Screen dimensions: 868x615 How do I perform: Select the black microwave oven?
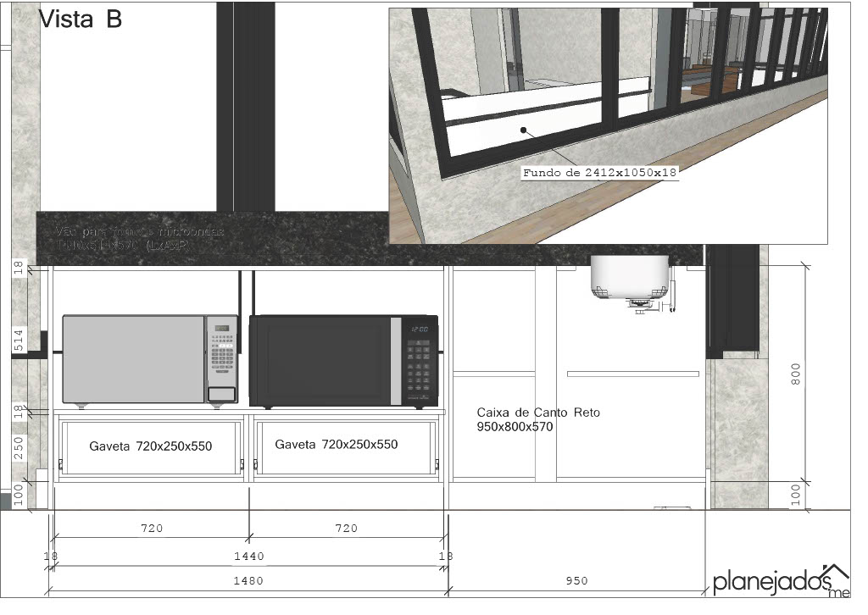click(322, 361)
